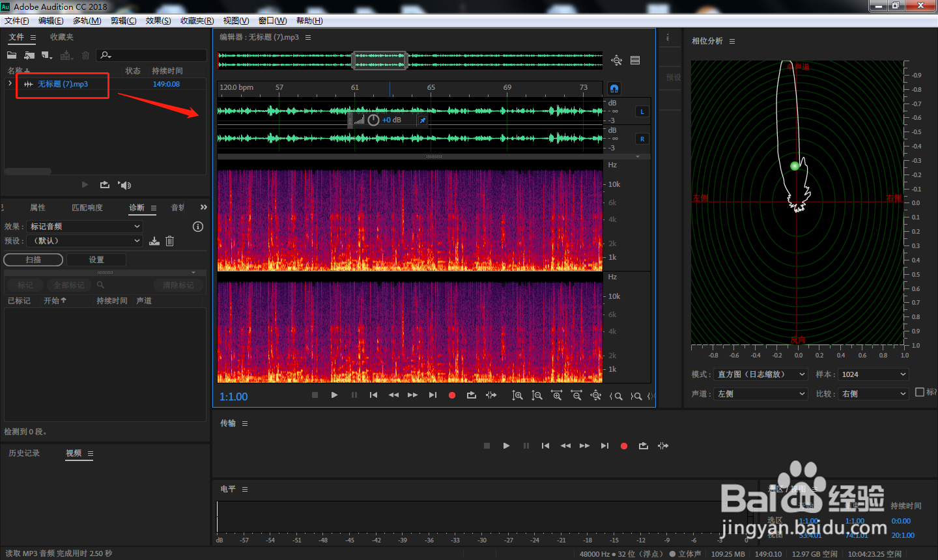The image size is (938, 560).
Task: Open the 效果(S) menu
Action: tap(158, 21)
